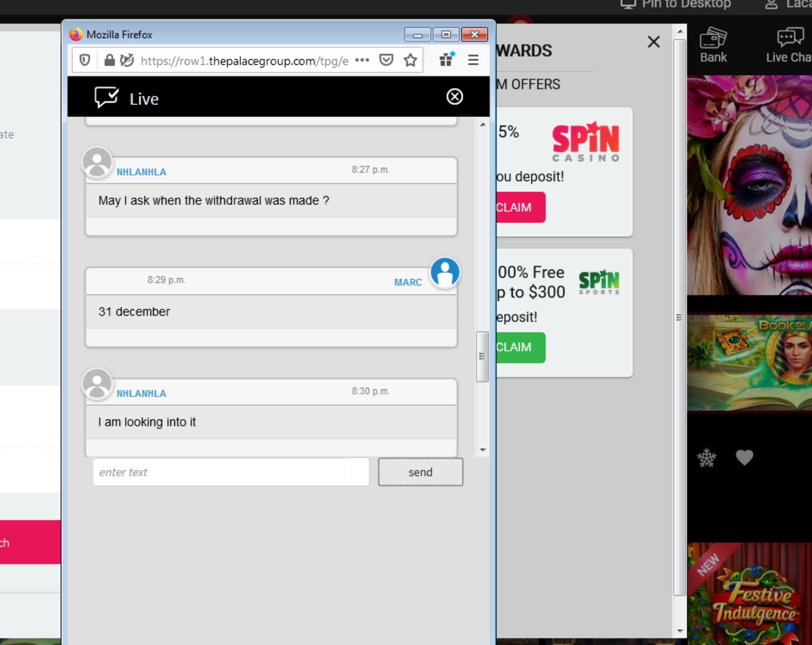
Task: Click the enter text chat input field
Action: coord(231,472)
